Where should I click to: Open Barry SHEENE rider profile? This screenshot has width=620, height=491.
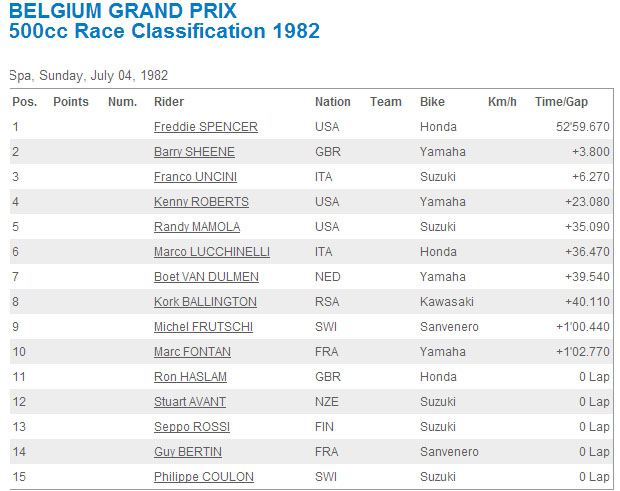coord(194,152)
